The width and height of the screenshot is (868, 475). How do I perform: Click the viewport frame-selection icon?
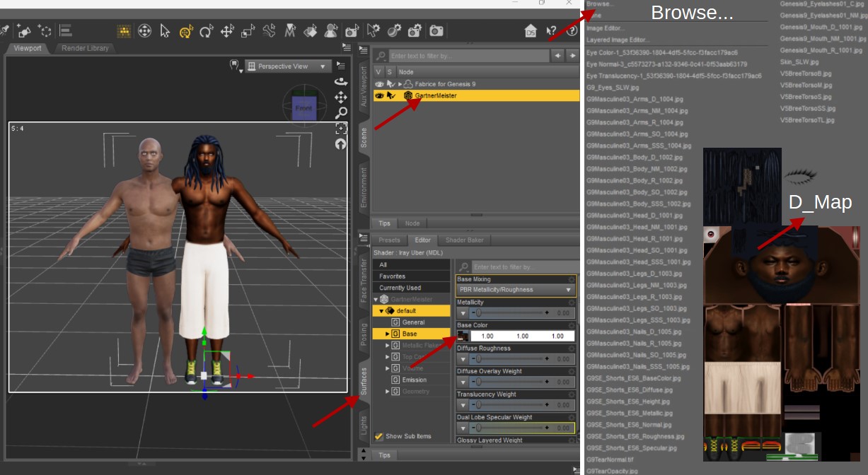(x=341, y=128)
